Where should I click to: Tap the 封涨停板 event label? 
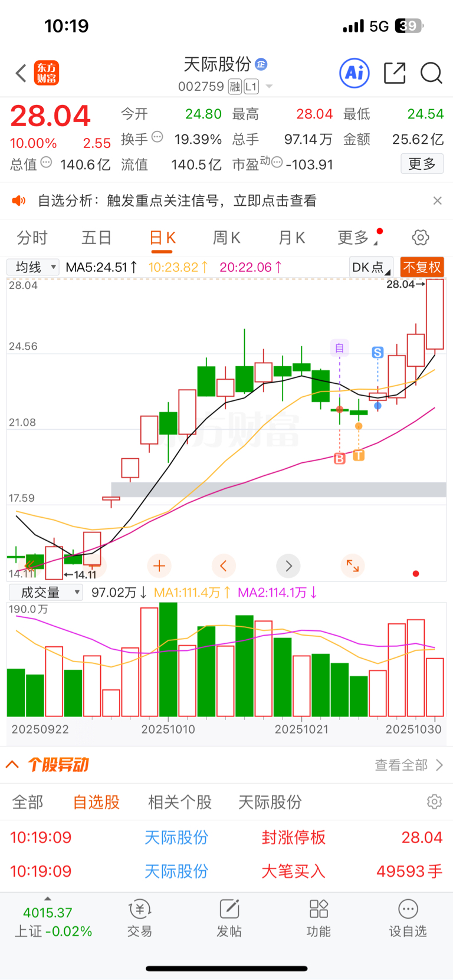point(294,837)
